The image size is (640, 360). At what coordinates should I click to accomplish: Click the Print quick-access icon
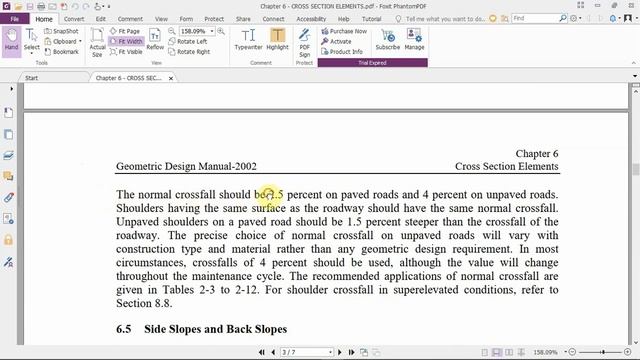(x=41, y=7)
